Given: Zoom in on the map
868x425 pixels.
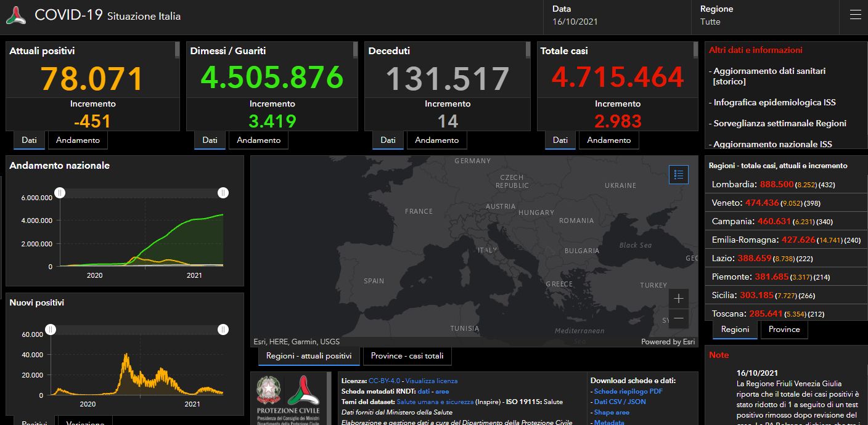Looking at the screenshot, I should 679,299.
